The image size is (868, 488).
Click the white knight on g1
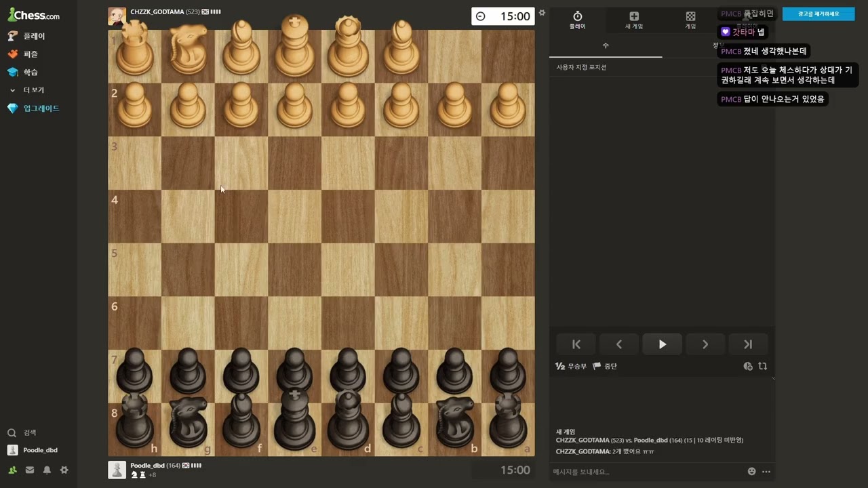pyautogui.click(x=188, y=50)
